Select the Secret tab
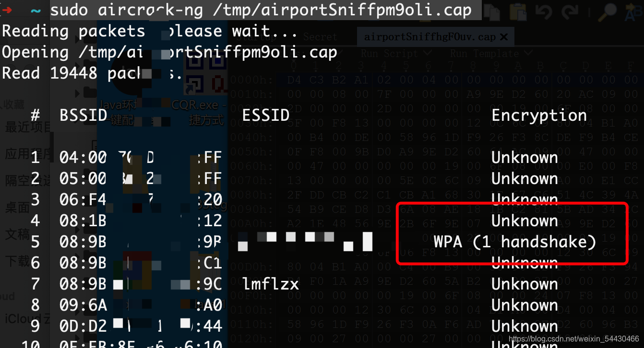This screenshot has width=644, height=348. pos(320,37)
